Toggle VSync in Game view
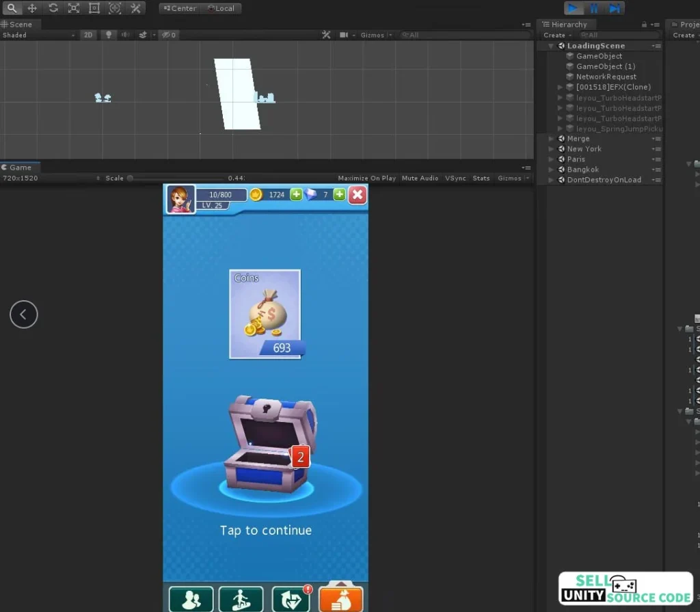Screen dimensions: 700x612 (x=455, y=178)
